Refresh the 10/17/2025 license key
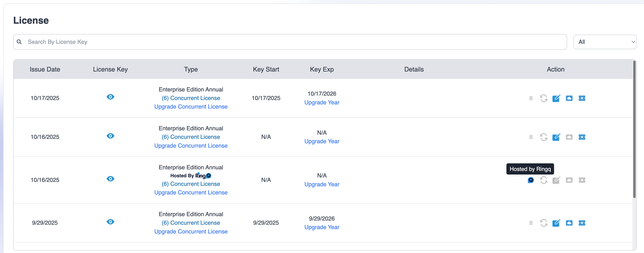The image size is (644, 253). tap(544, 98)
